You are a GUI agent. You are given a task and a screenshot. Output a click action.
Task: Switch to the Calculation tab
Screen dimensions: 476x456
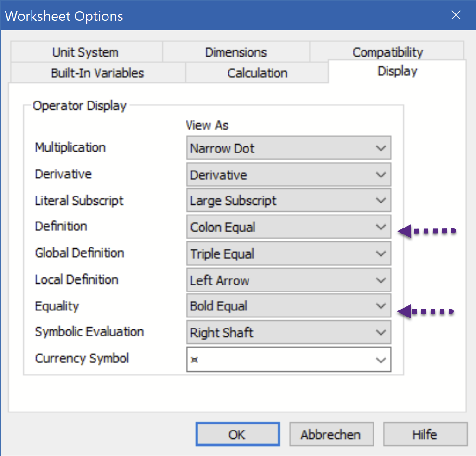point(257,73)
